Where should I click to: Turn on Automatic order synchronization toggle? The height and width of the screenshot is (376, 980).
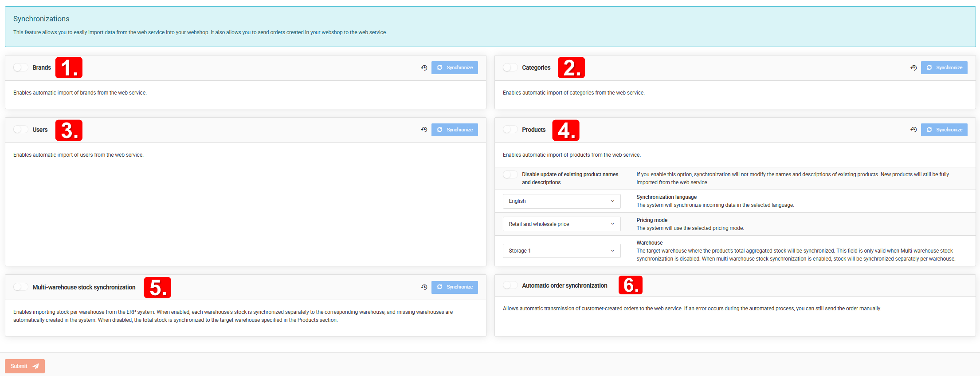510,285
